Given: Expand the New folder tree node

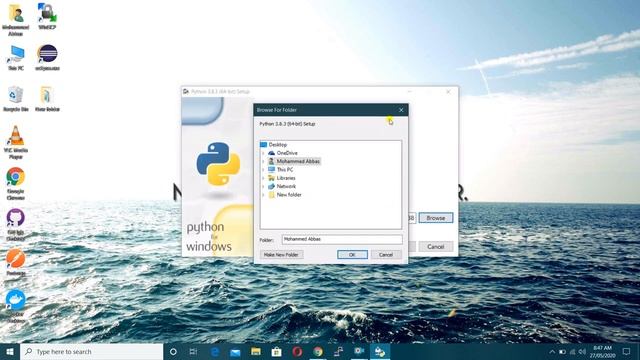Looking at the screenshot, I should tap(263, 195).
